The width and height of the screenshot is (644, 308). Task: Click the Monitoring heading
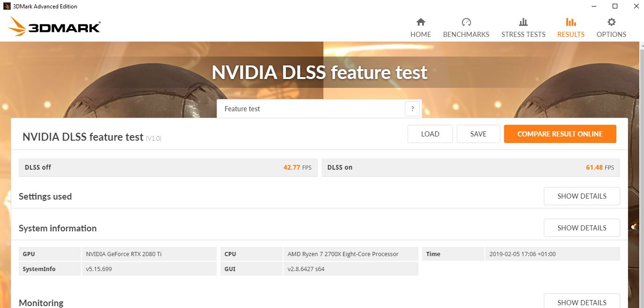(x=41, y=303)
